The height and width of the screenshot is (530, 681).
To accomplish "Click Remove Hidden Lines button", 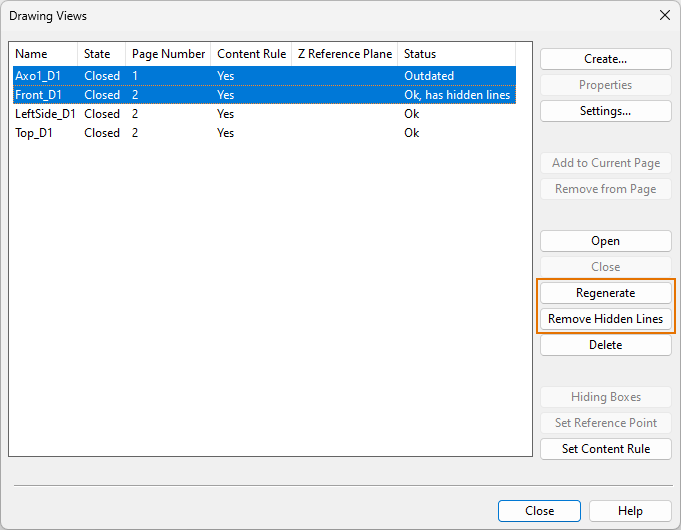I will tap(605, 319).
